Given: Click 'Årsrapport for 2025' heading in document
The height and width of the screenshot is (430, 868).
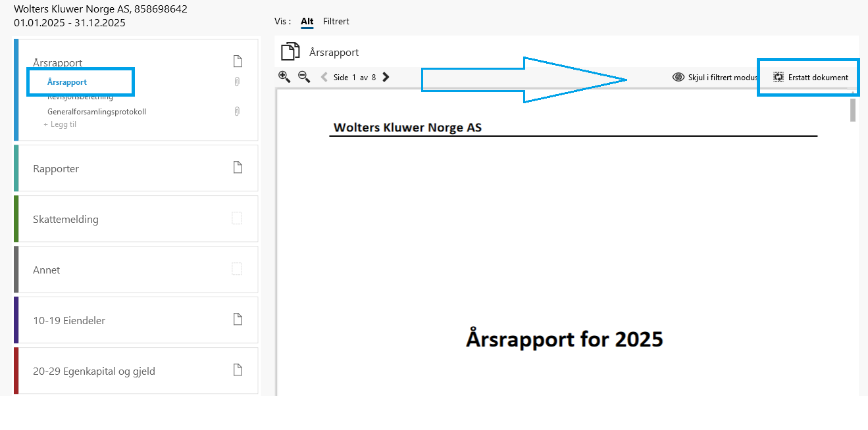Looking at the screenshot, I should point(565,339).
